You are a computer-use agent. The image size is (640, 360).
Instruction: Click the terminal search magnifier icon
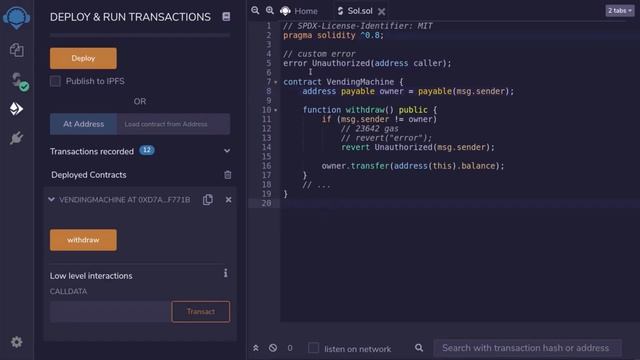tap(419, 348)
